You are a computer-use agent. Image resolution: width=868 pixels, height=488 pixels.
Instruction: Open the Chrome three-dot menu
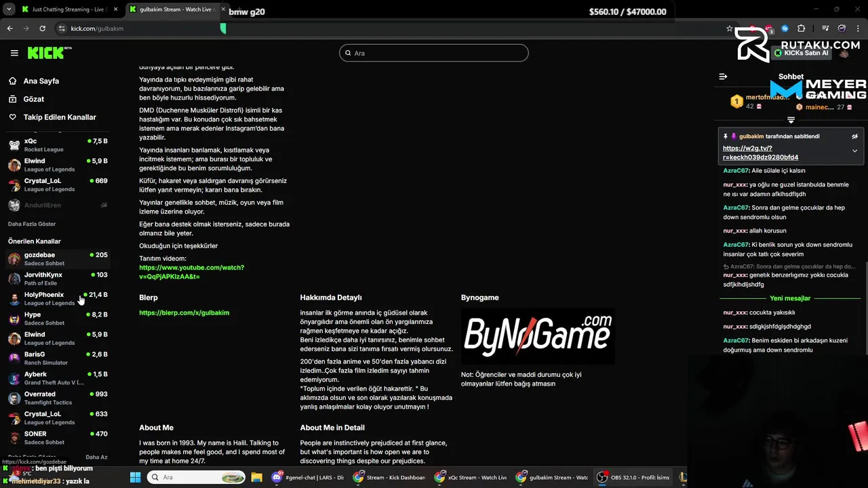858,28
